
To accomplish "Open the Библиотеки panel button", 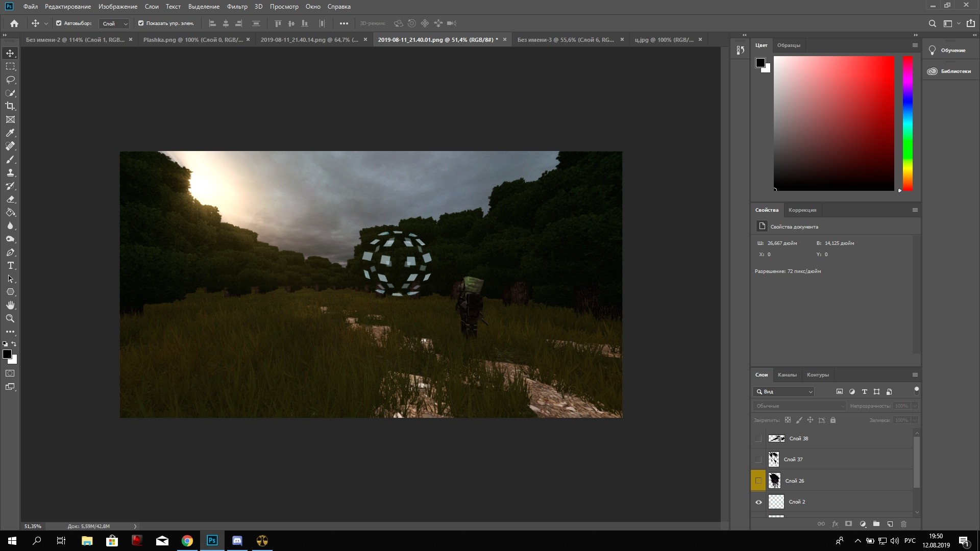I will pyautogui.click(x=950, y=71).
